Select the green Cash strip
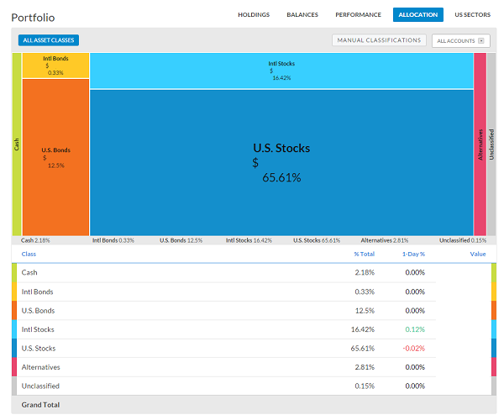 pyautogui.click(x=16, y=144)
